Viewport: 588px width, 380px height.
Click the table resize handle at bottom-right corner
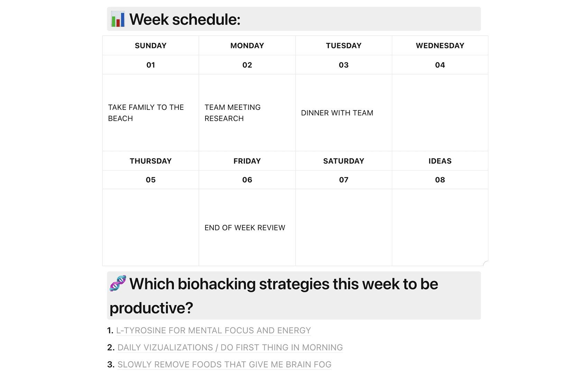pos(485,263)
